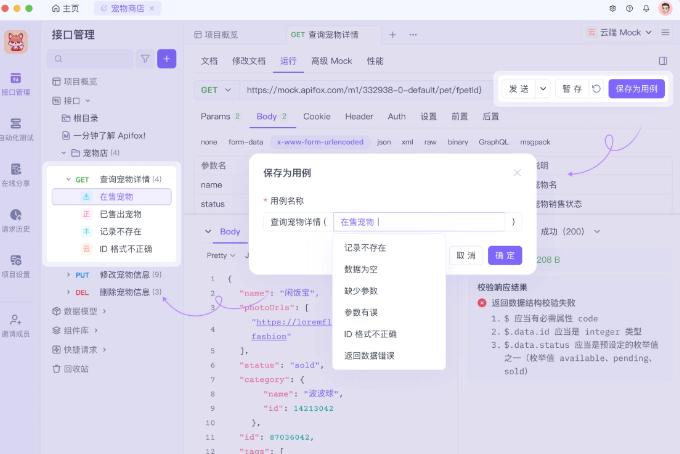This screenshot has height=454, width=680.
Task: Open the 成功 (200) response dropdown
Action: click(x=570, y=232)
